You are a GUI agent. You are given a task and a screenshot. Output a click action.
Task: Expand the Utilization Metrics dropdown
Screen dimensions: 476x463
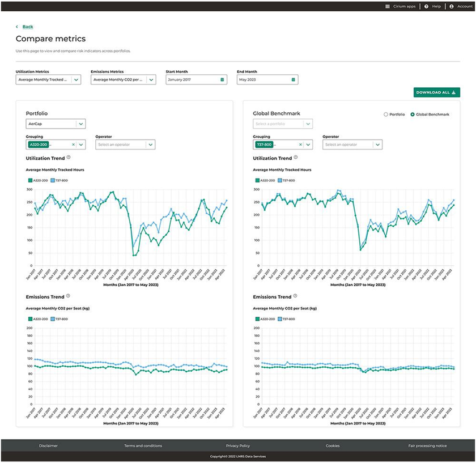click(76, 80)
